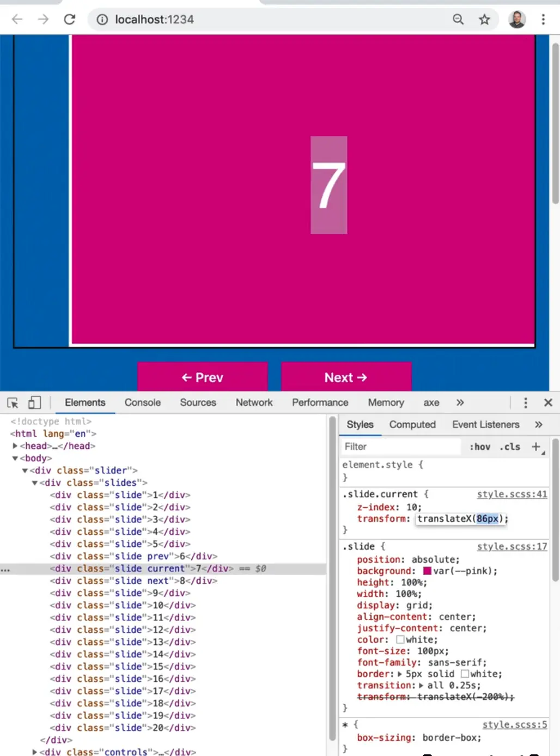Click the new style rule plus icon
The image size is (560, 756).
(x=536, y=447)
